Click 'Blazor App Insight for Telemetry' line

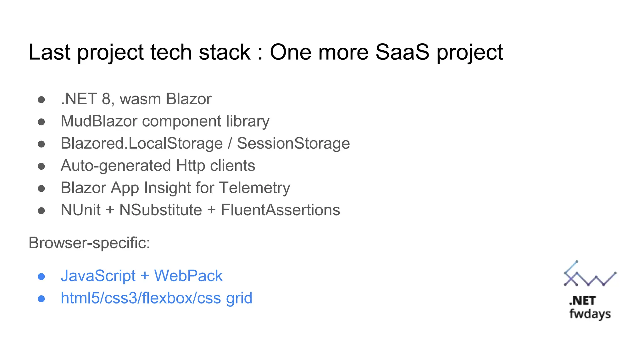(175, 188)
